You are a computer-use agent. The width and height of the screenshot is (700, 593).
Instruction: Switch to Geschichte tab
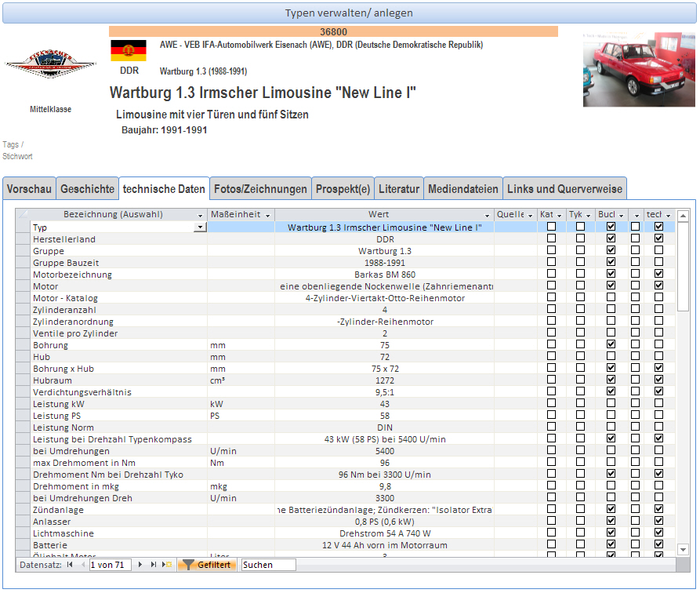pyautogui.click(x=88, y=189)
